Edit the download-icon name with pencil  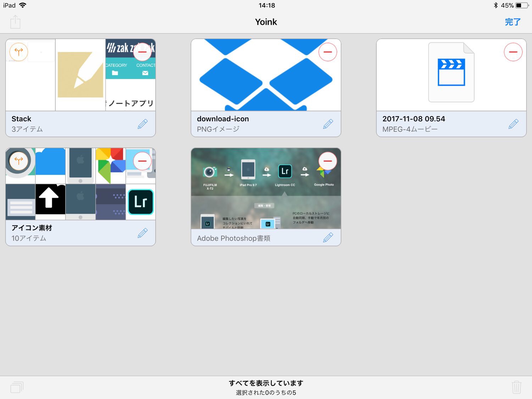click(328, 124)
